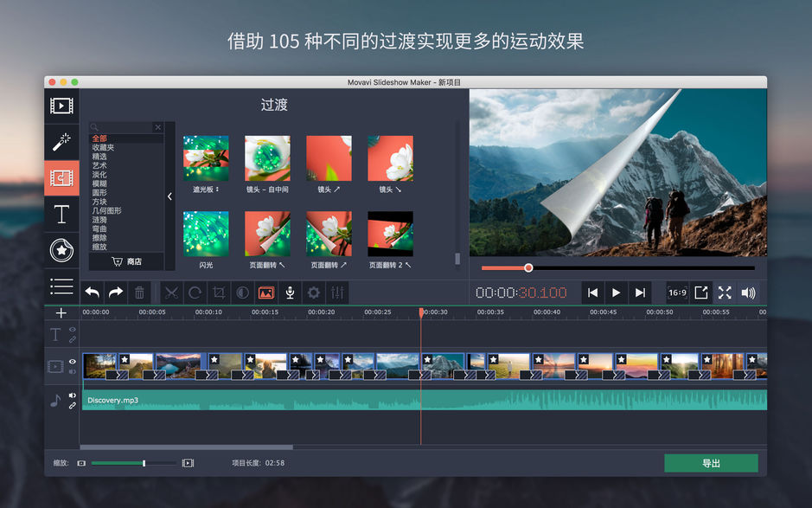Select the 页面翻转 transition thumbnail

(x=267, y=234)
